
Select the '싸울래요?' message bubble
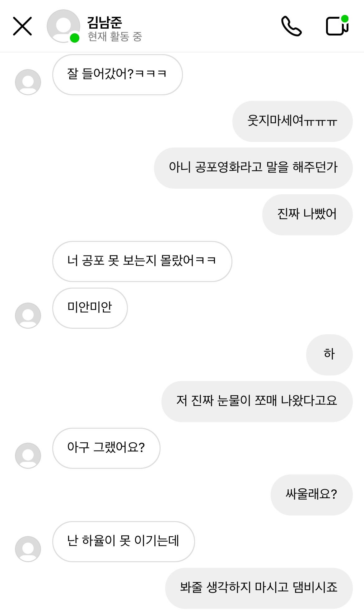click(x=311, y=495)
